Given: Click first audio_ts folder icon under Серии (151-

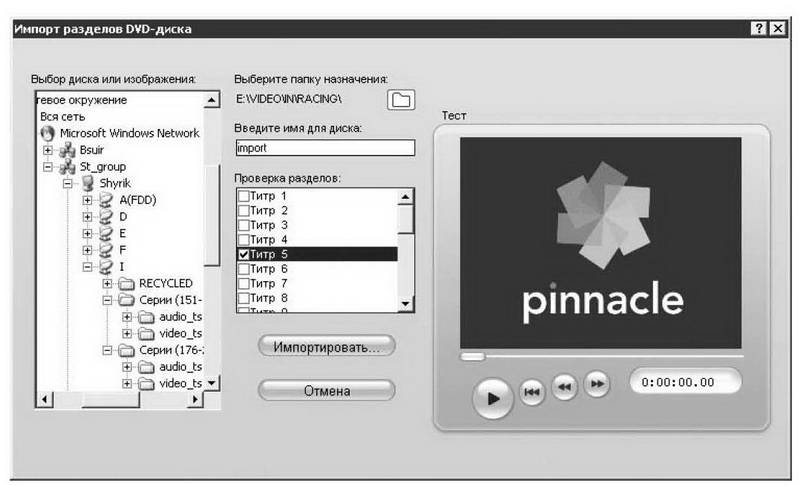Looking at the screenshot, I should coord(147,317).
